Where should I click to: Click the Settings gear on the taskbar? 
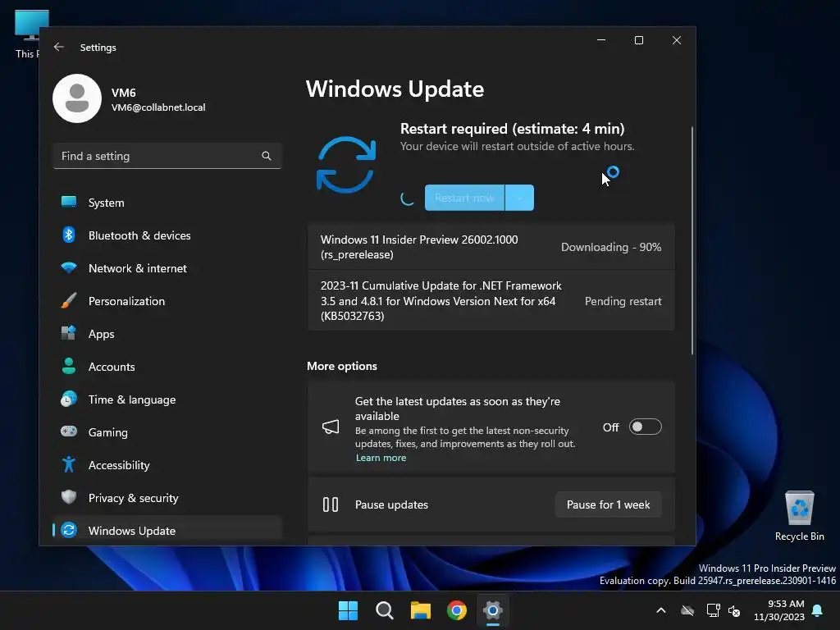pyautogui.click(x=493, y=610)
